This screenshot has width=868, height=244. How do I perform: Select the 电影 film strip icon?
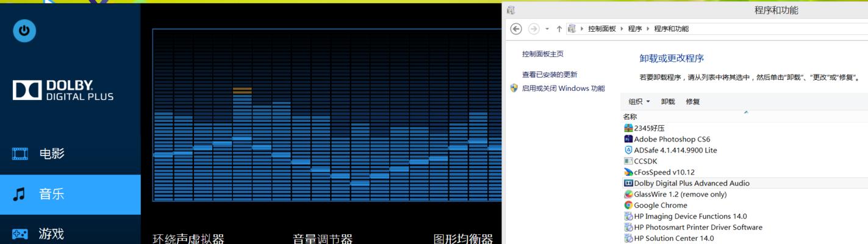click(x=20, y=154)
